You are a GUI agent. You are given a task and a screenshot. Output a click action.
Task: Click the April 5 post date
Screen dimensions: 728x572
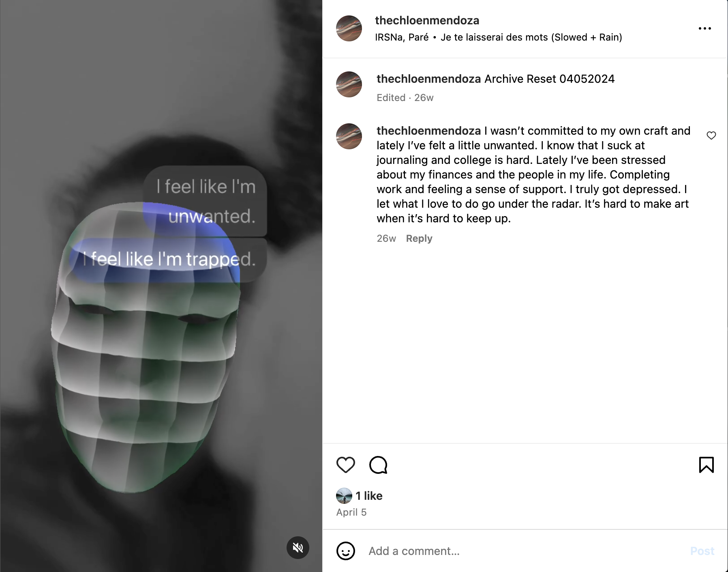pyautogui.click(x=351, y=512)
